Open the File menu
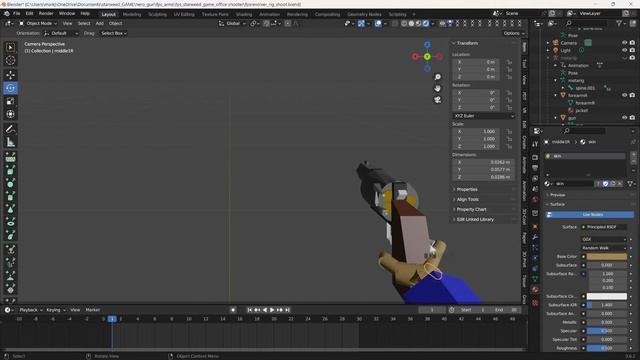The image size is (640, 360). (17, 13)
